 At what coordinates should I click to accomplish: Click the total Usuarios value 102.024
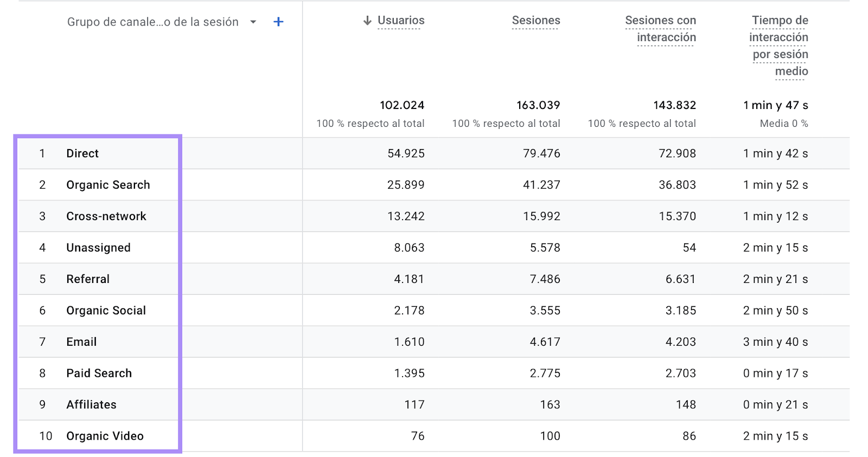[x=403, y=105]
